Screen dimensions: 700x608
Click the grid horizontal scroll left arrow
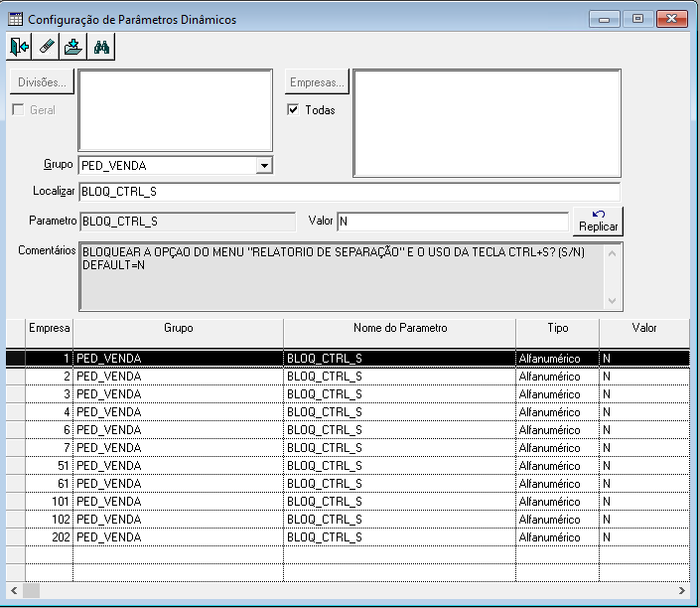click(14, 590)
